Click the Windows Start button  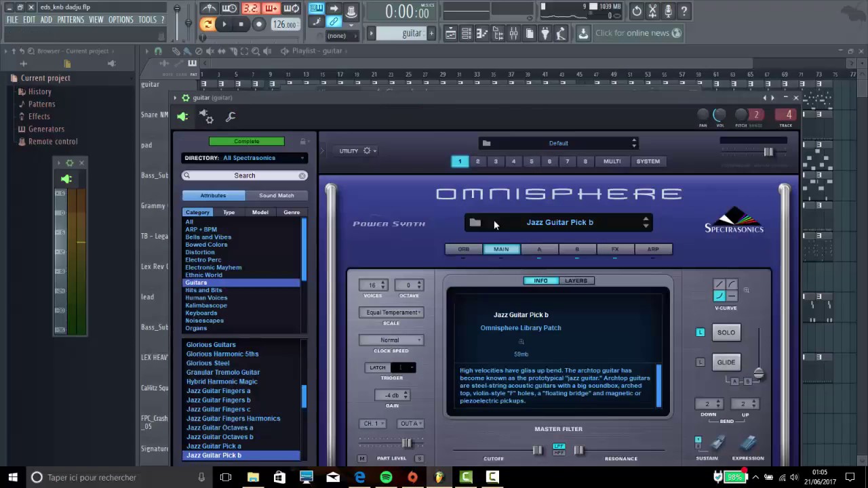(x=13, y=477)
